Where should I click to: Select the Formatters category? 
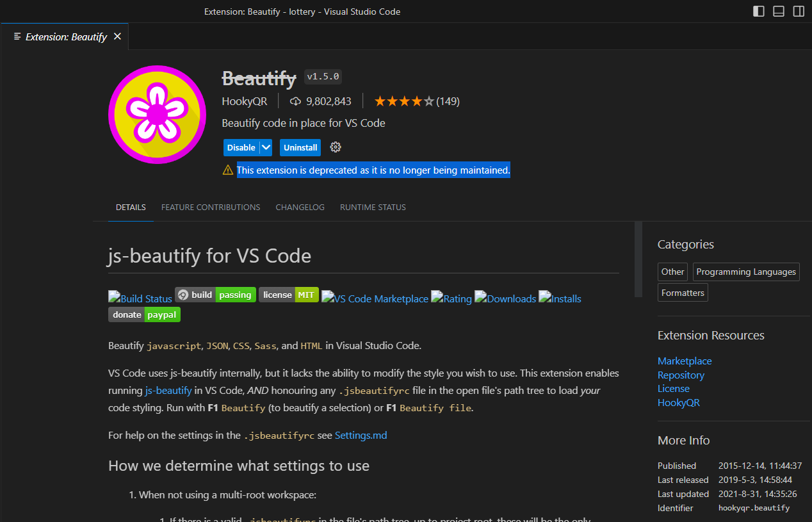coord(683,293)
